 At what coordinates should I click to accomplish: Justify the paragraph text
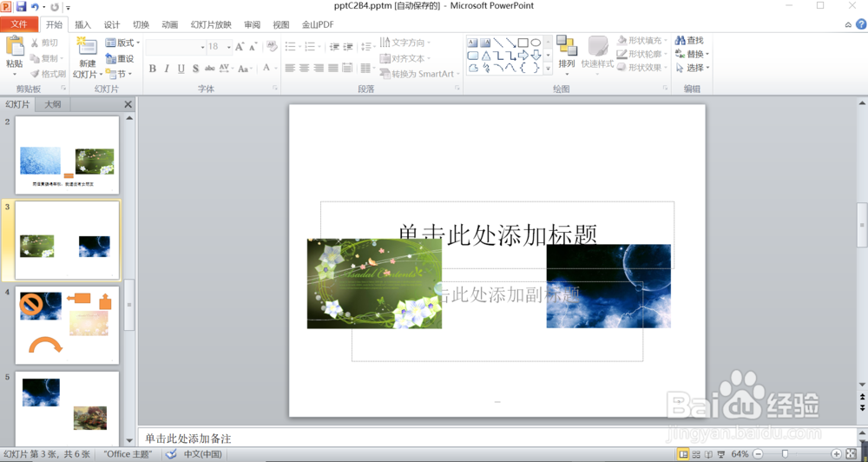(x=332, y=68)
